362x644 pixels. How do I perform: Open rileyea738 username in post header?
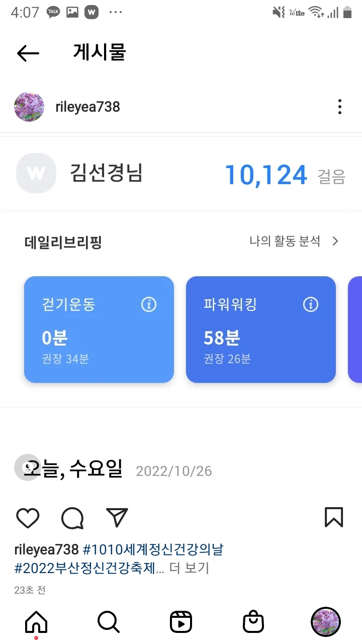click(87, 107)
